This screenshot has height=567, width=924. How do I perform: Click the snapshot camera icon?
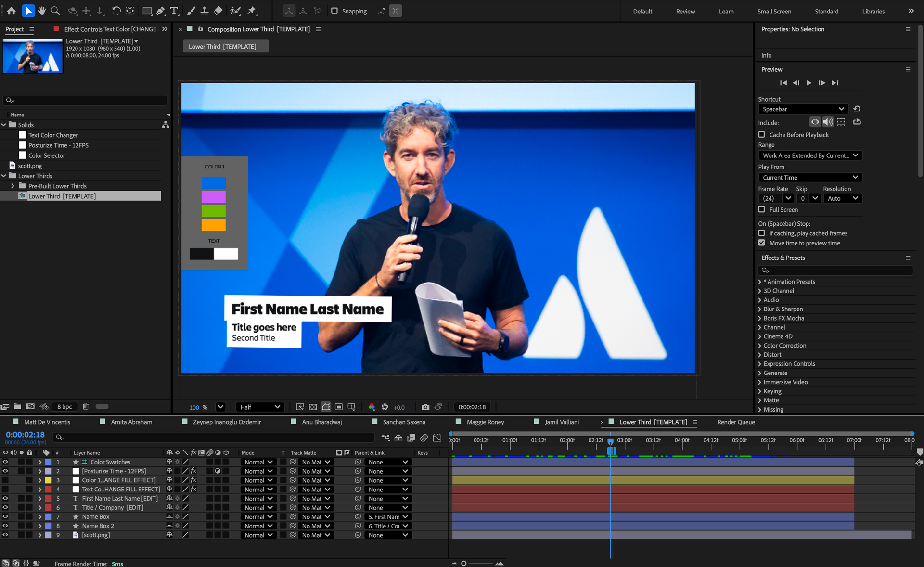pyautogui.click(x=425, y=407)
